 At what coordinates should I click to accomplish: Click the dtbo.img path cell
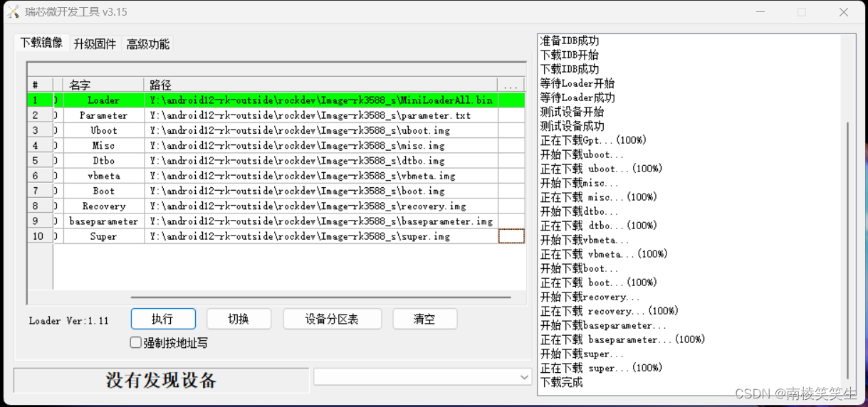(x=321, y=160)
